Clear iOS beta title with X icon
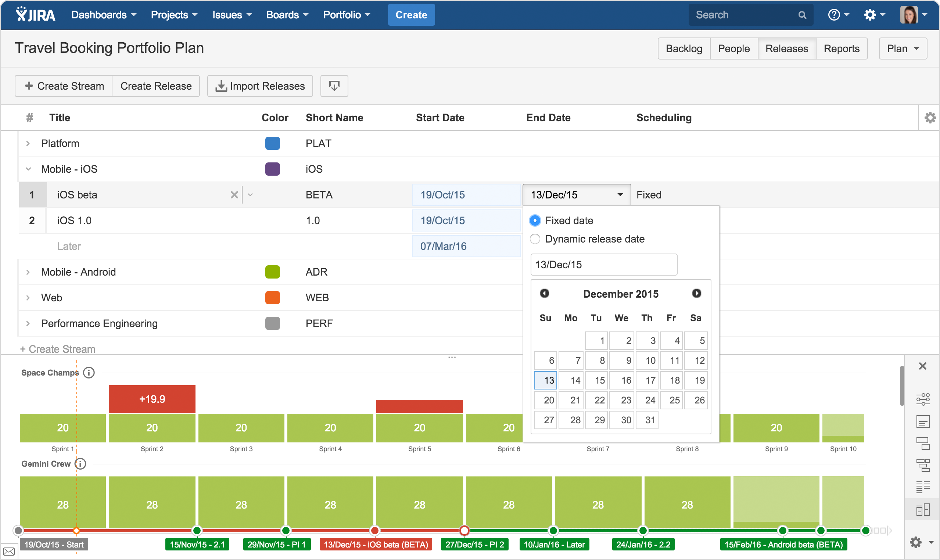940x560 pixels. tap(234, 195)
